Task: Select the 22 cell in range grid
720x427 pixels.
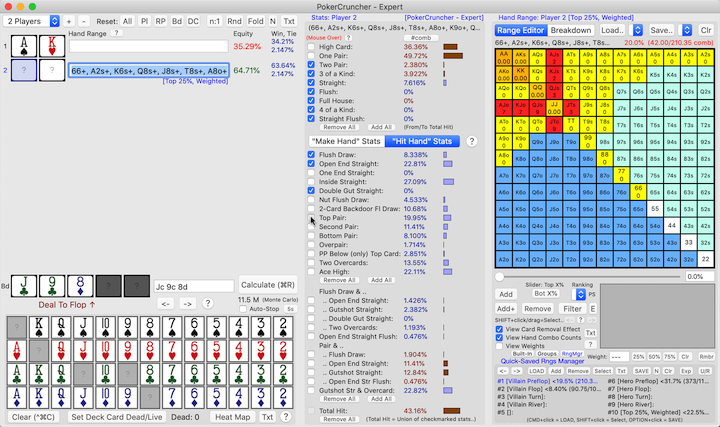Action: 705,259
